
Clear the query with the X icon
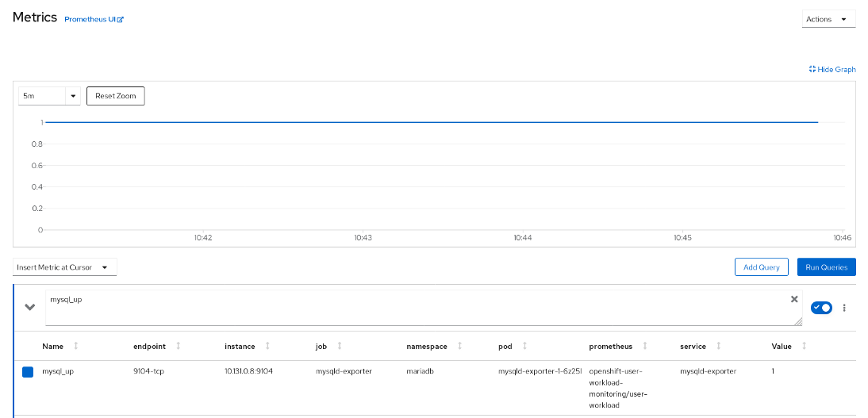click(794, 299)
